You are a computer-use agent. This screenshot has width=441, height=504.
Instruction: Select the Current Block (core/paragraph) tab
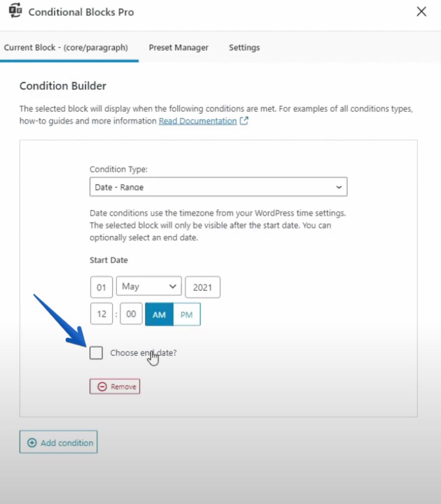tap(66, 47)
